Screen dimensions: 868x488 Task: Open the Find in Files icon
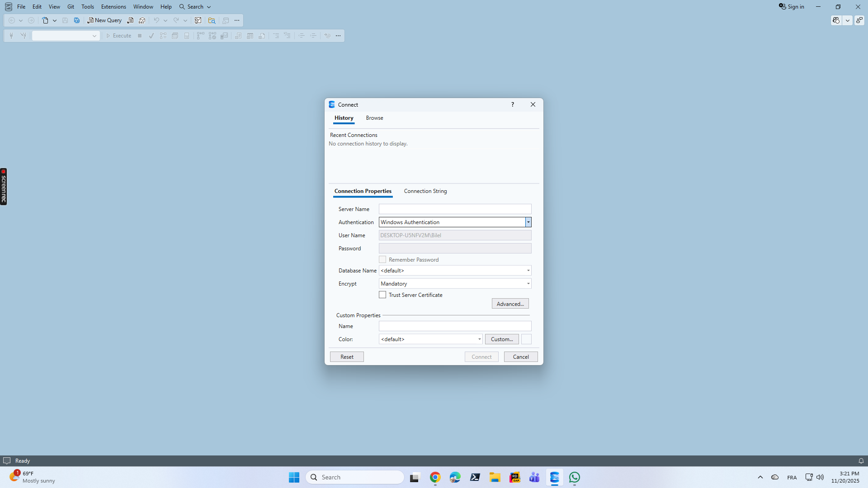tap(211, 20)
